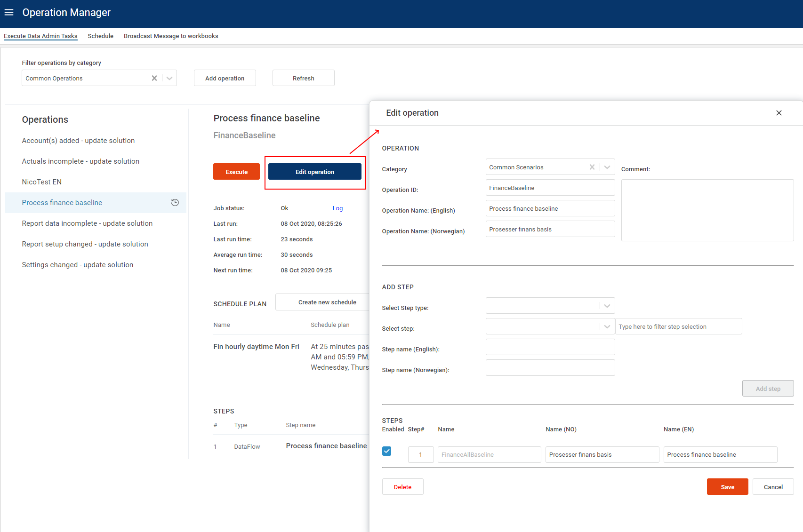Open the Select Step type dropdown
Viewport: 803px width, 532px height.
pyautogui.click(x=606, y=305)
